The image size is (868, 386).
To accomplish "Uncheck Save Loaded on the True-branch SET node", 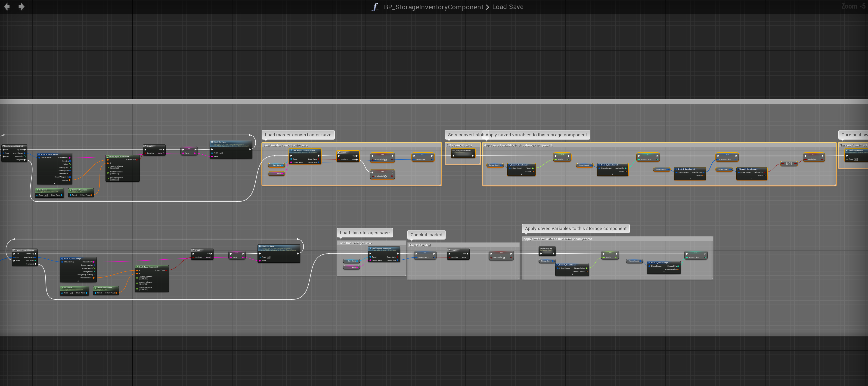I will 385,159.
